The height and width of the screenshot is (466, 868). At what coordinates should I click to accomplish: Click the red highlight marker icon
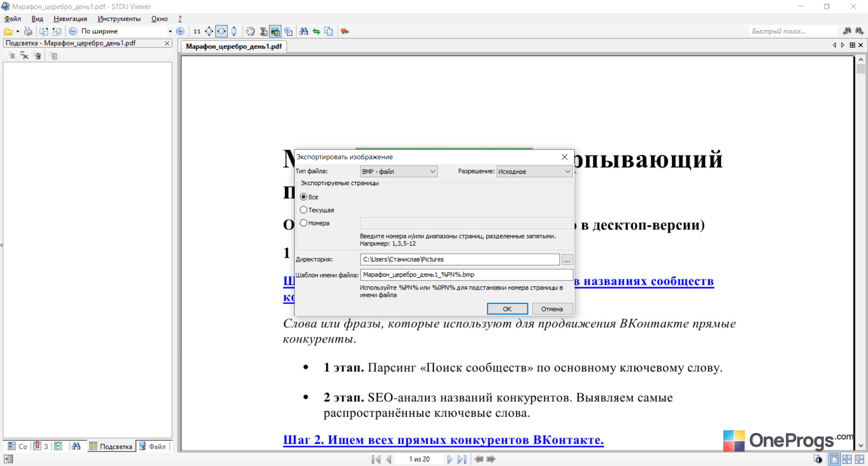345,31
